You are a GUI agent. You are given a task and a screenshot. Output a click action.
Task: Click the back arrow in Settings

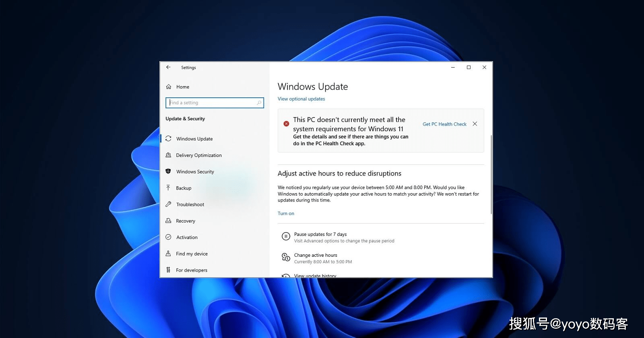pyautogui.click(x=168, y=67)
